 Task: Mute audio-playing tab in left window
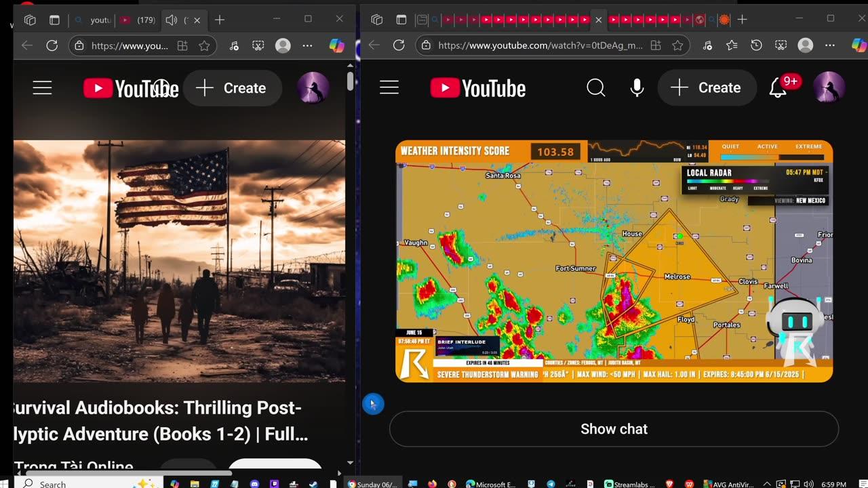point(172,20)
